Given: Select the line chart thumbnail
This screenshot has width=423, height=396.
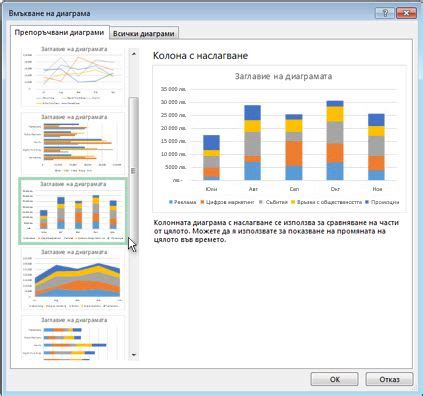Looking at the screenshot, I should point(73,76).
